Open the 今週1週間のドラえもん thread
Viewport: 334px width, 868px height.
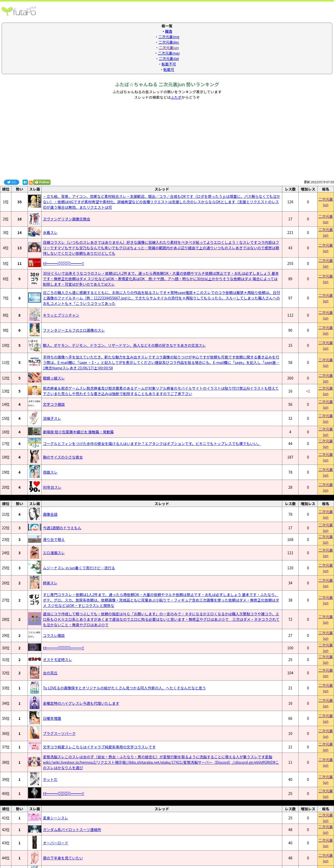click(x=62, y=528)
